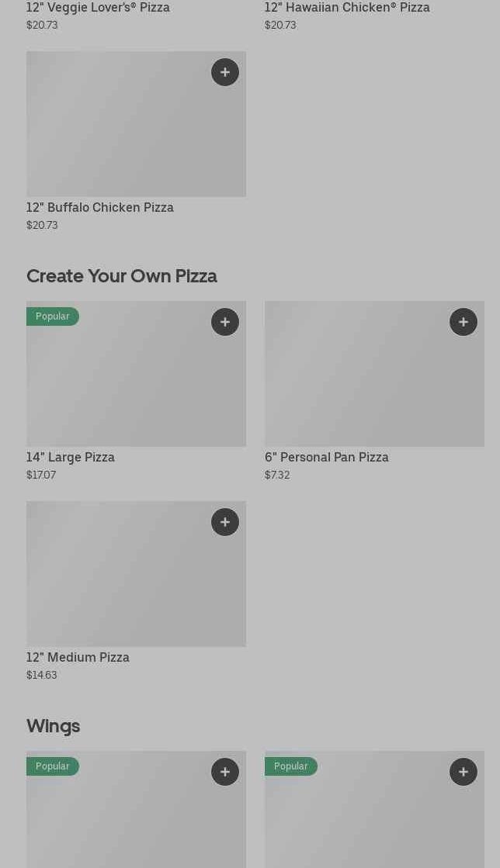This screenshot has height=868, width=500.
Task: Click the Popular badge on 14" Large Pizza
Action: 53,316
